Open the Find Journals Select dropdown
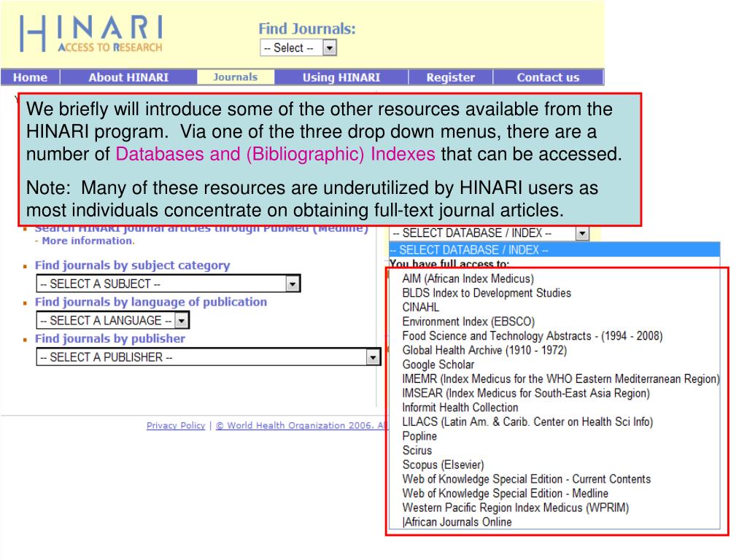Image resolution: width=747 pixels, height=560 pixels. [x=298, y=47]
